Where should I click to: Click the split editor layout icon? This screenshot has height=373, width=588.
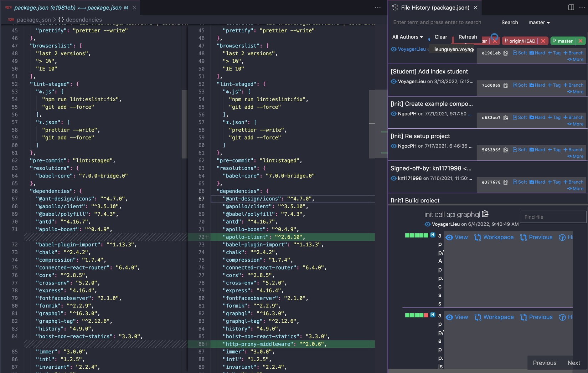(x=571, y=7)
